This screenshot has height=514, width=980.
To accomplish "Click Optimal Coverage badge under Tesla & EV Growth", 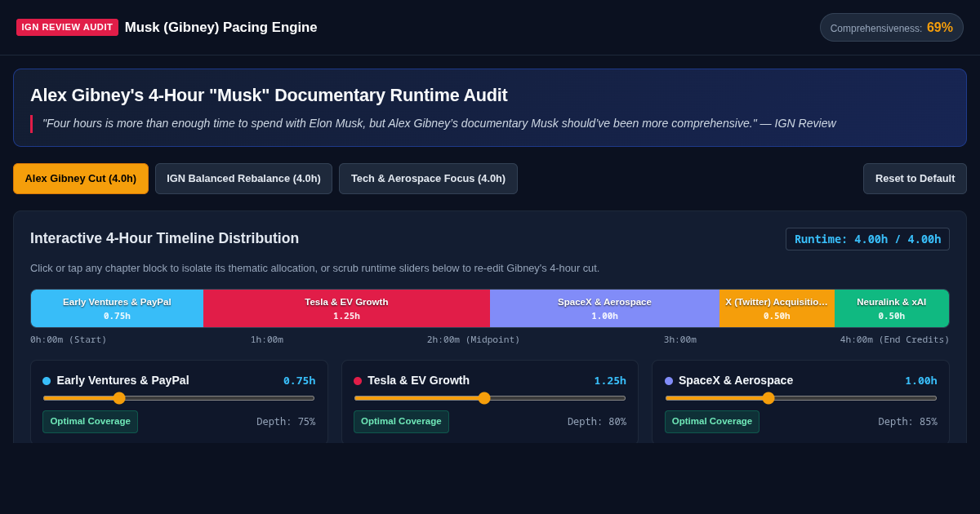I will click(x=401, y=422).
